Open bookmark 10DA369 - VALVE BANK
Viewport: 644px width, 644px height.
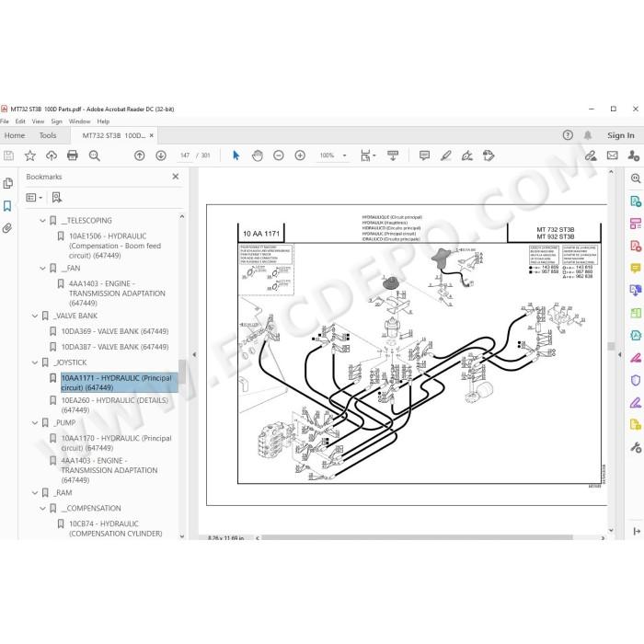(115, 331)
